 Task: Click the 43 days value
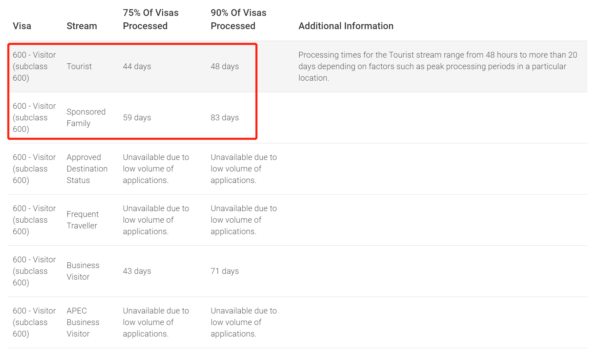click(137, 271)
